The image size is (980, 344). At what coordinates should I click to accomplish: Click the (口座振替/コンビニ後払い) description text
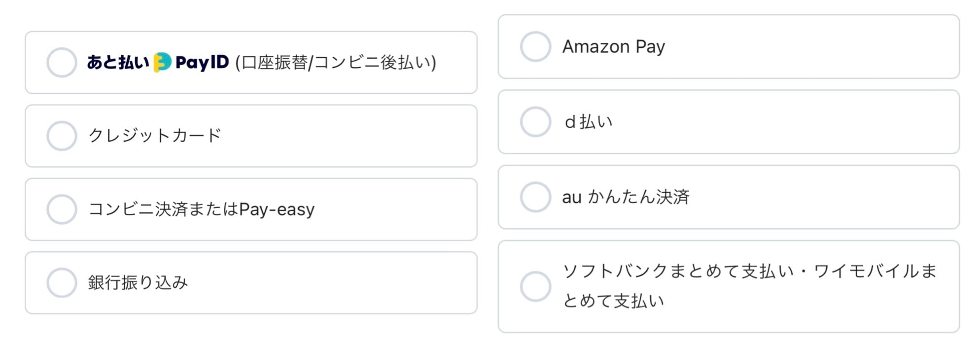(336, 63)
